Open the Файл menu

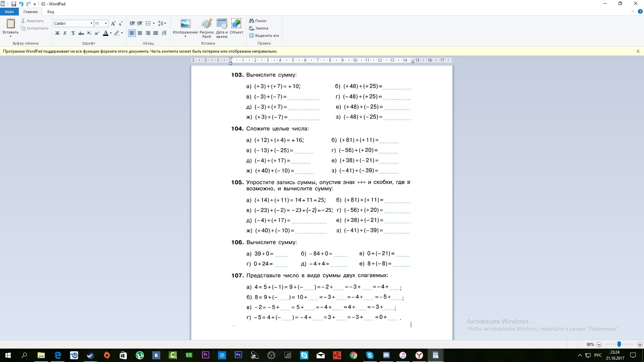pos(9,12)
